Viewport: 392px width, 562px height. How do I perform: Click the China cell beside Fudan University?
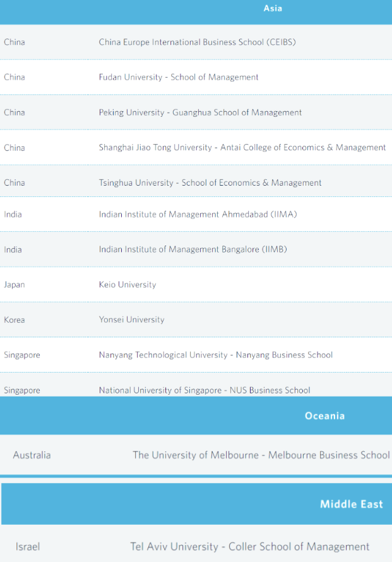tap(15, 77)
